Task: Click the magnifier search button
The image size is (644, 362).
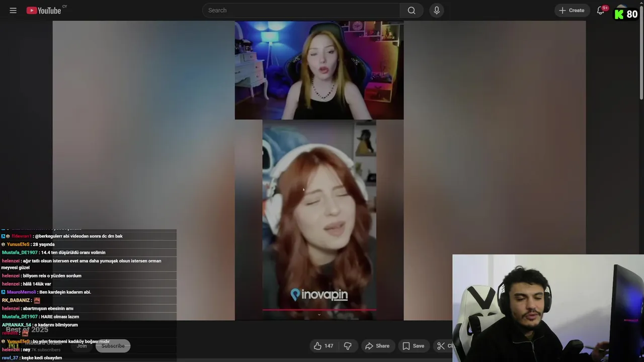Action: click(x=412, y=10)
